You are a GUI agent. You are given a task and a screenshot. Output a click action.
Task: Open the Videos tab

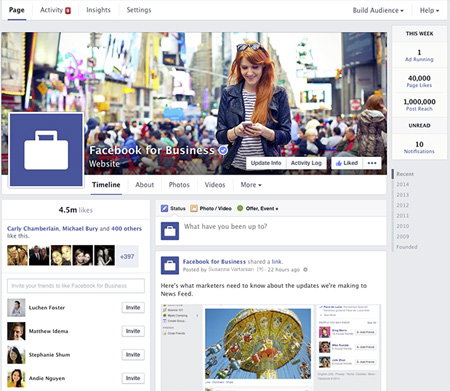pos(215,185)
